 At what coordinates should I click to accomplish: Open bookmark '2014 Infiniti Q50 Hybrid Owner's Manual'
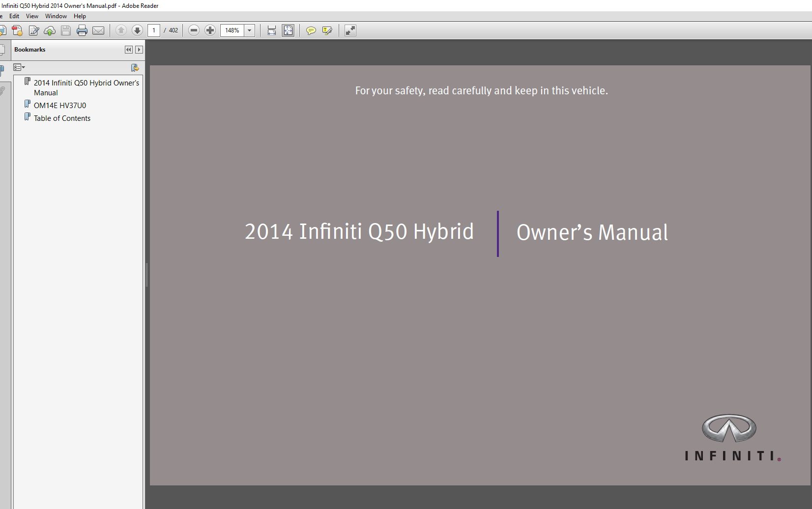[87, 87]
